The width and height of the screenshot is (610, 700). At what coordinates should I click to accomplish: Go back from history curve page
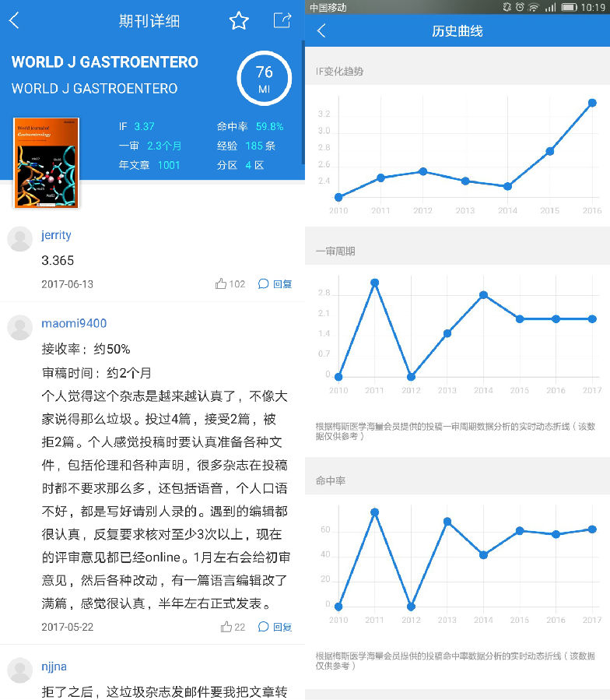pyautogui.click(x=321, y=31)
